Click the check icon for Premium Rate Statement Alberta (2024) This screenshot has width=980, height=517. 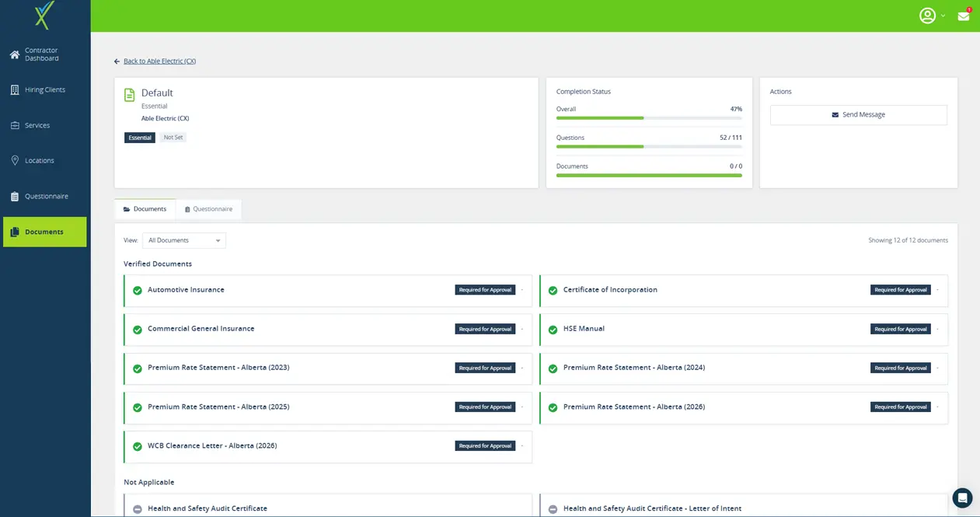point(553,369)
